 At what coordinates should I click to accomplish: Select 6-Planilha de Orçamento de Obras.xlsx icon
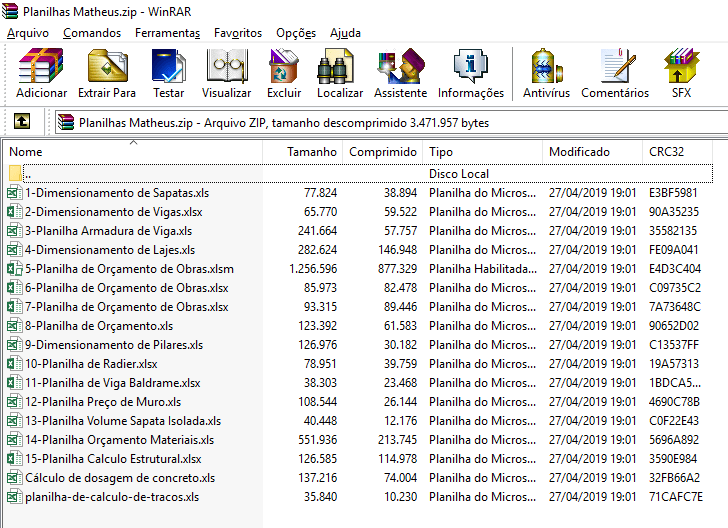click(x=15, y=288)
